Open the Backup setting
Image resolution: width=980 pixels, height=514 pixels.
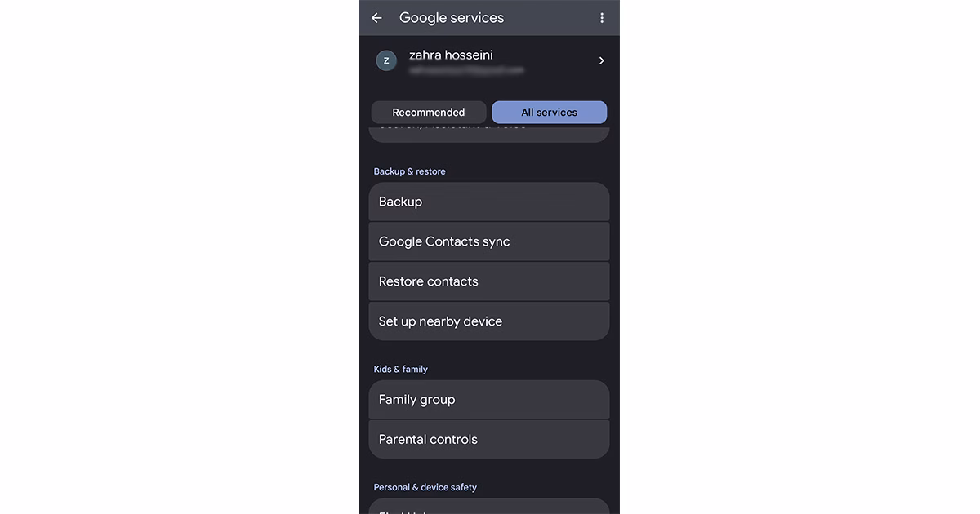(488, 202)
